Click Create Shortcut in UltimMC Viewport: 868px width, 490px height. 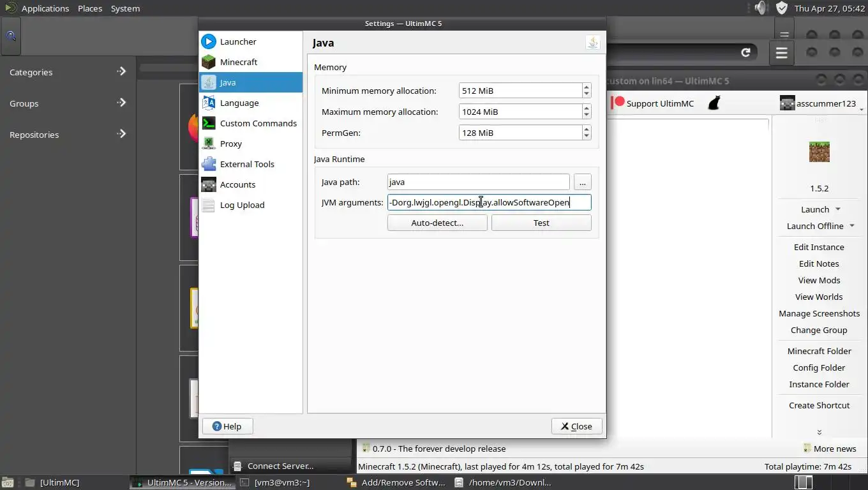(819, 405)
